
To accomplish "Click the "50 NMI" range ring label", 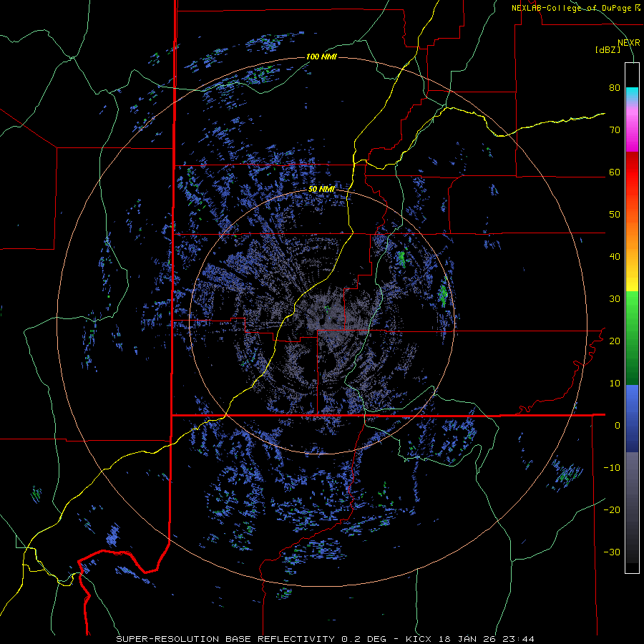I will [x=321, y=190].
